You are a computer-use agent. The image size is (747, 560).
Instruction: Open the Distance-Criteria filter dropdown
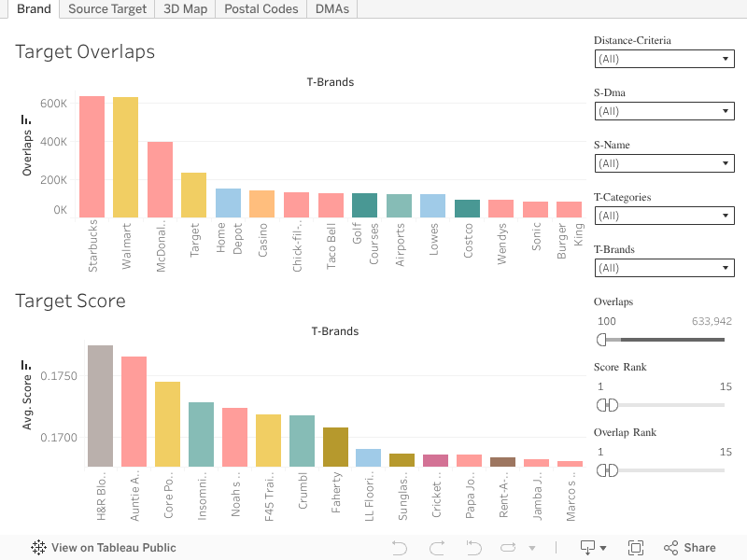tap(664, 59)
